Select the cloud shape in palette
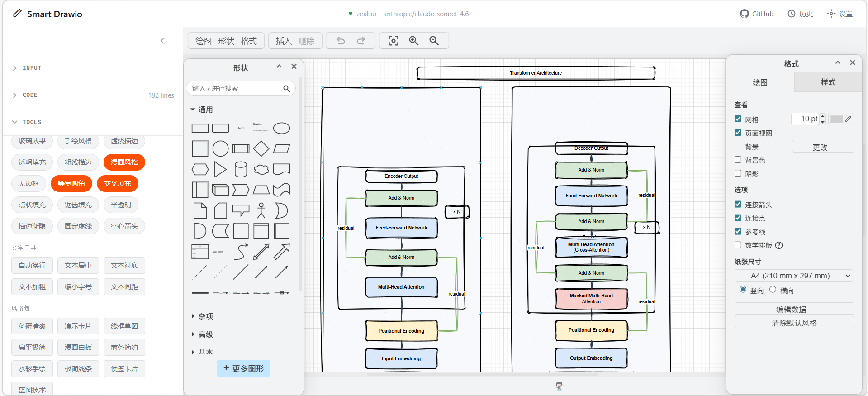 [x=261, y=169]
